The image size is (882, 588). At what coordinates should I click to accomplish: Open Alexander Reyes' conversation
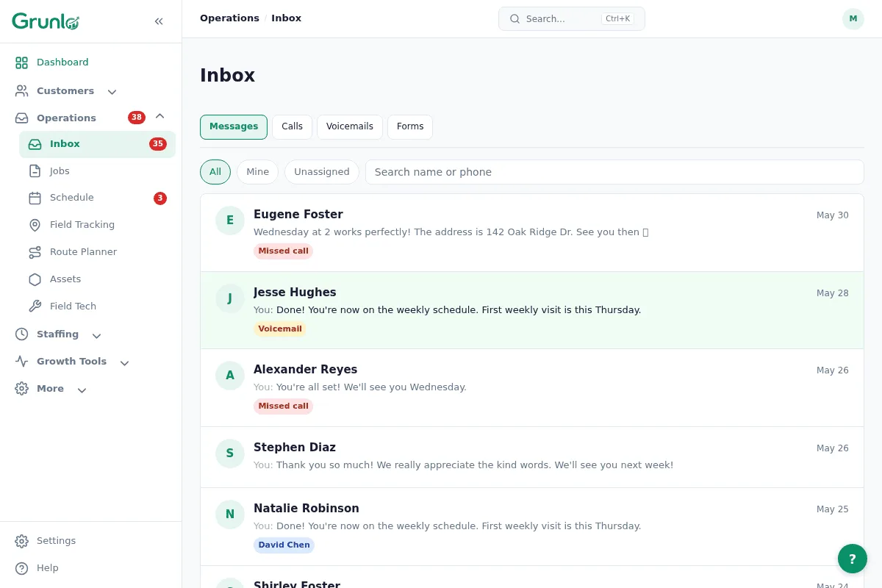point(532,388)
